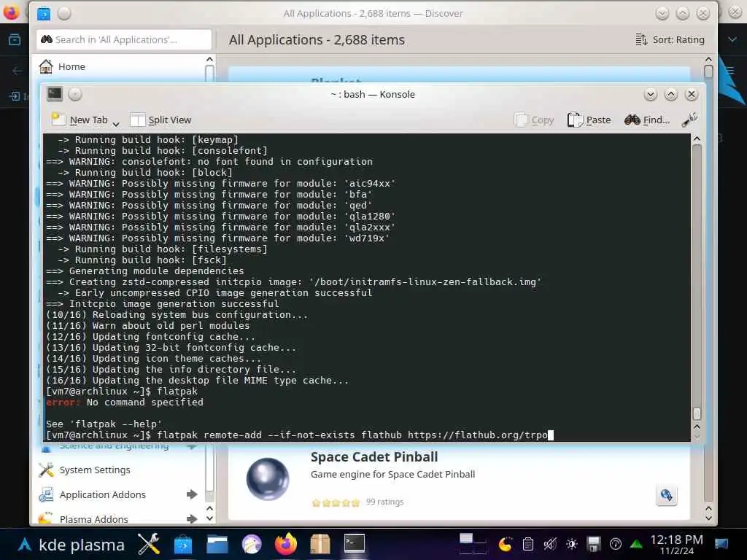This screenshot has width=747, height=560.
Task: Click Discover app list scroll-up arrow
Action: click(x=708, y=60)
